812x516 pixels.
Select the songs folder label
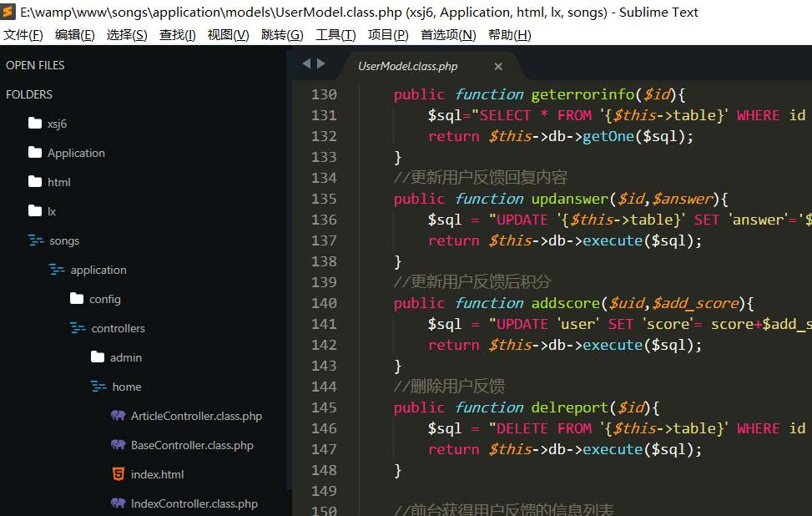64,241
